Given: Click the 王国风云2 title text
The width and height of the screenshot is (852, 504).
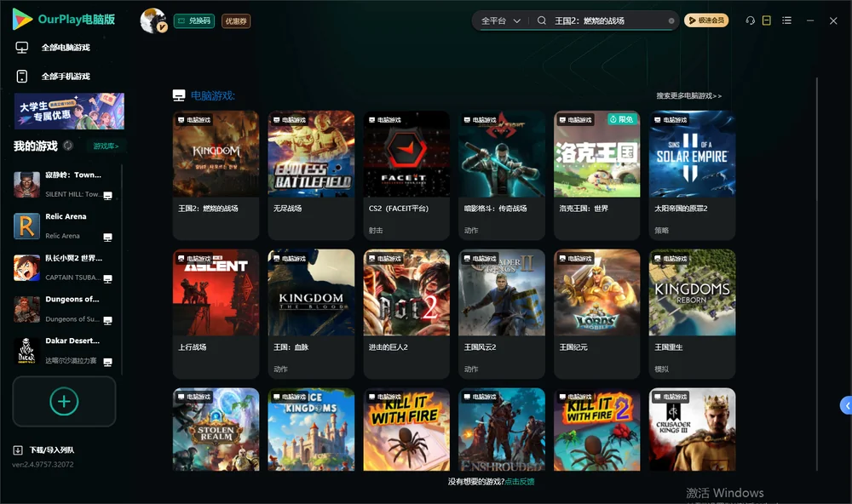Looking at the screenshot, I should pyautogui.click(x=480, y=347).
